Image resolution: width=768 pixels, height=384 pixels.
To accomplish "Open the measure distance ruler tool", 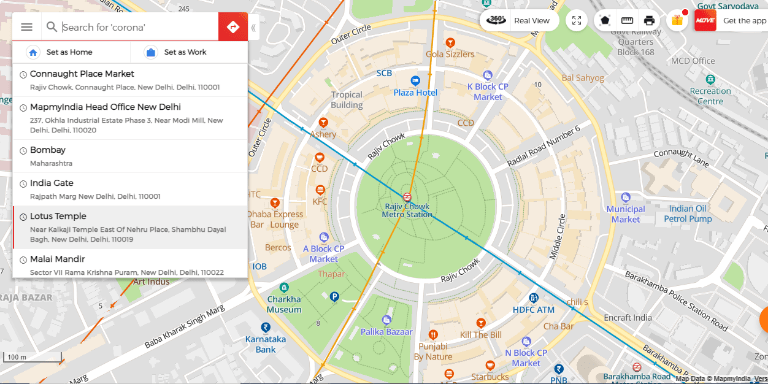I will click(627, 21).
